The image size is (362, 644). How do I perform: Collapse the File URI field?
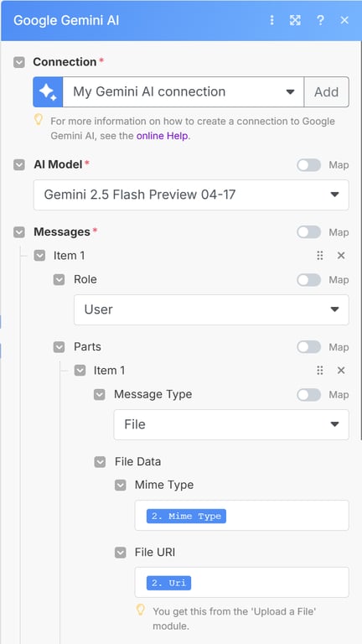[x=121, y=553]
